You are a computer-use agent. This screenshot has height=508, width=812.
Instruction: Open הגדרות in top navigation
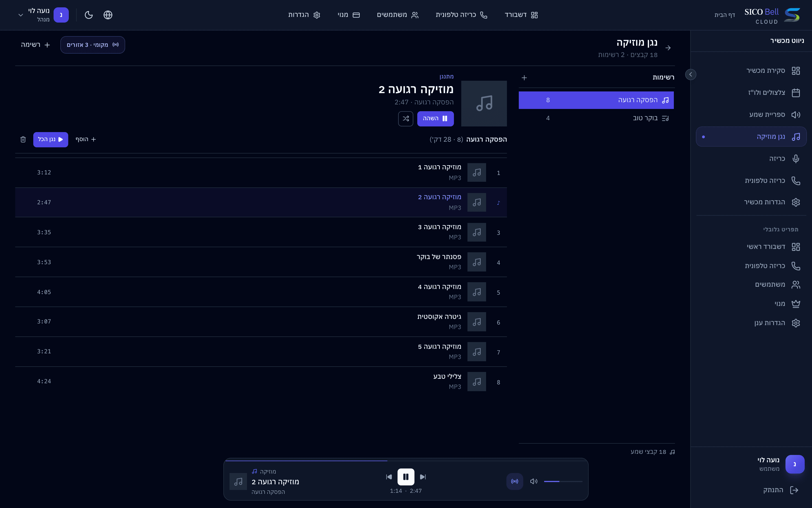[x=304, y=15]
